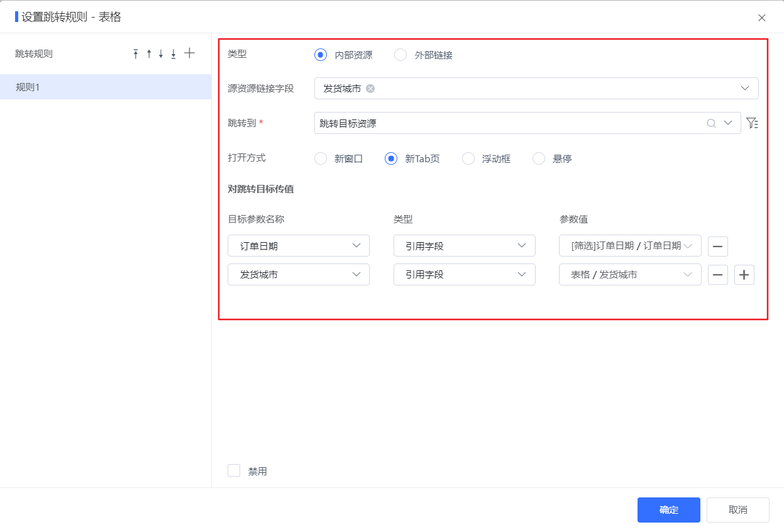Add a new jump rule

(189, 53)
